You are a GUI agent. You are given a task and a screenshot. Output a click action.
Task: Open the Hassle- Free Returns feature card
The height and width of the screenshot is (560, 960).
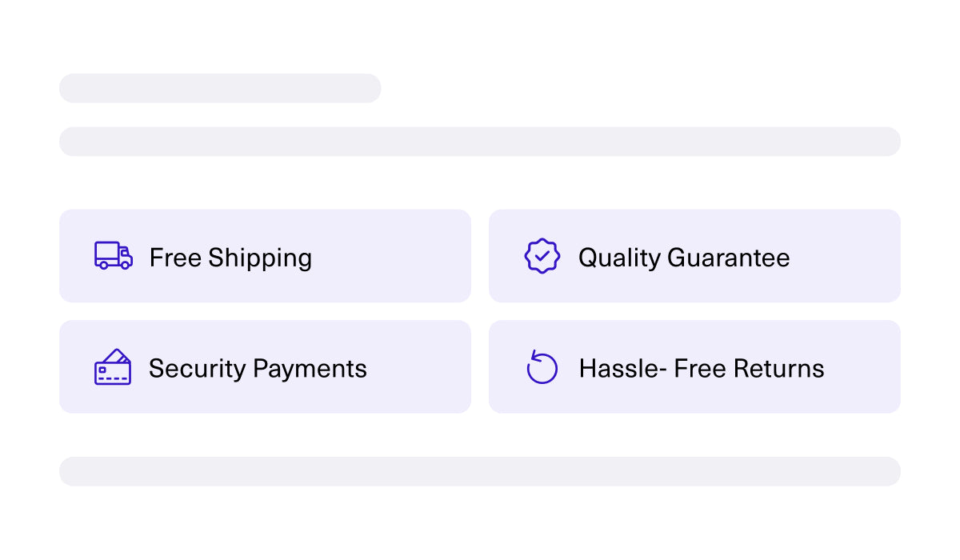click(694, 366)
